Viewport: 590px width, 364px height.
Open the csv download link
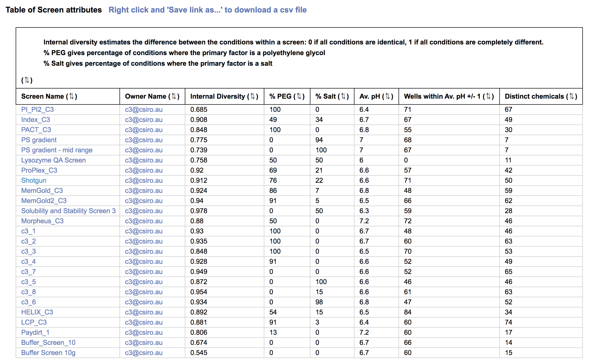tap(207, 10)
